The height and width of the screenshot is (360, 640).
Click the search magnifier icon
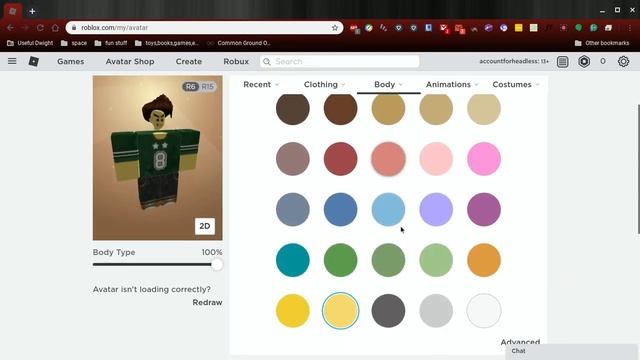(x=267, y=62)
